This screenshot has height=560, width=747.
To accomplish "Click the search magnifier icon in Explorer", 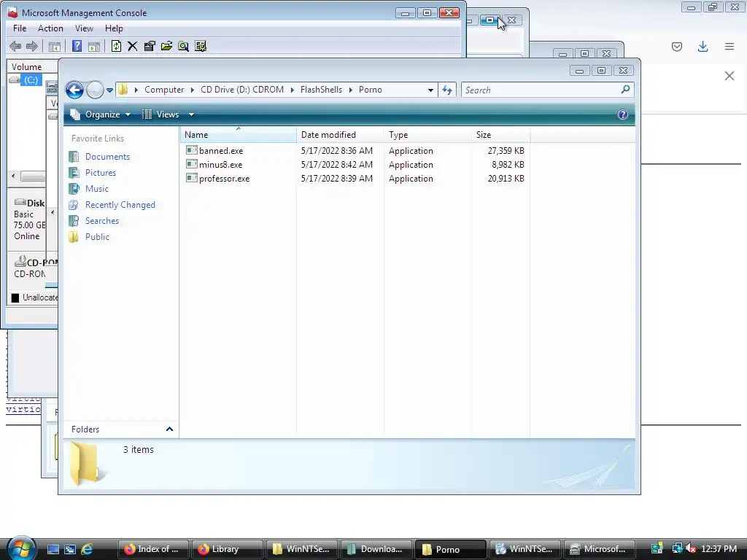I will [625, 89].
